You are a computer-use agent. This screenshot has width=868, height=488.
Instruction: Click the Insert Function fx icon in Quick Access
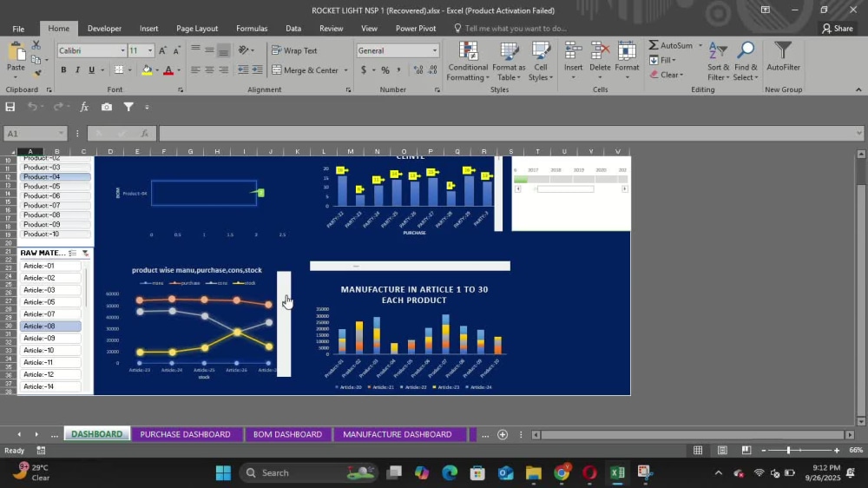click(x=84, y=107)
